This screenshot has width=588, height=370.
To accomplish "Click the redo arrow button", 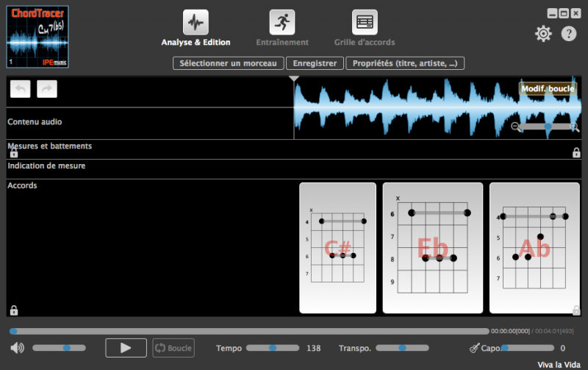I will click(x=47, y=89).
